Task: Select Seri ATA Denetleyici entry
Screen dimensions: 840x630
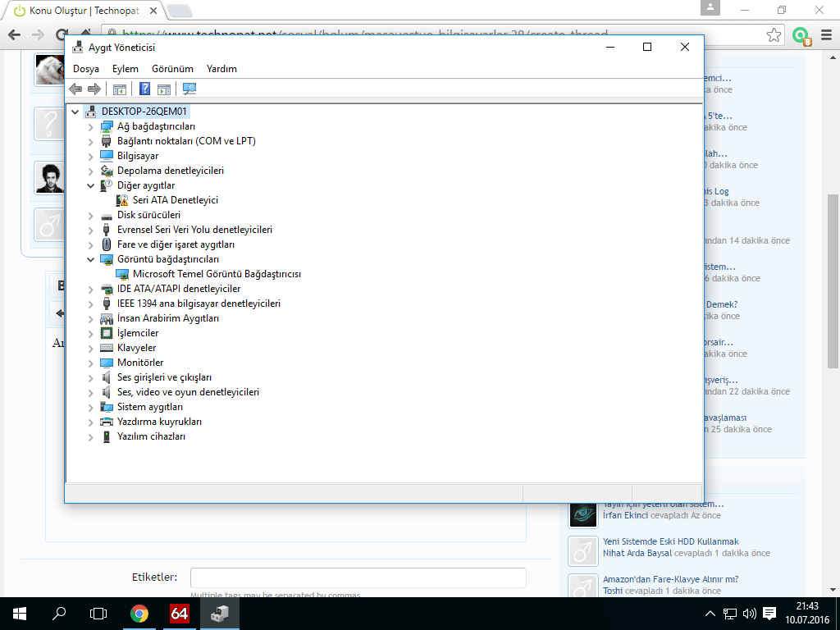Action: click(x=176, y=200)
